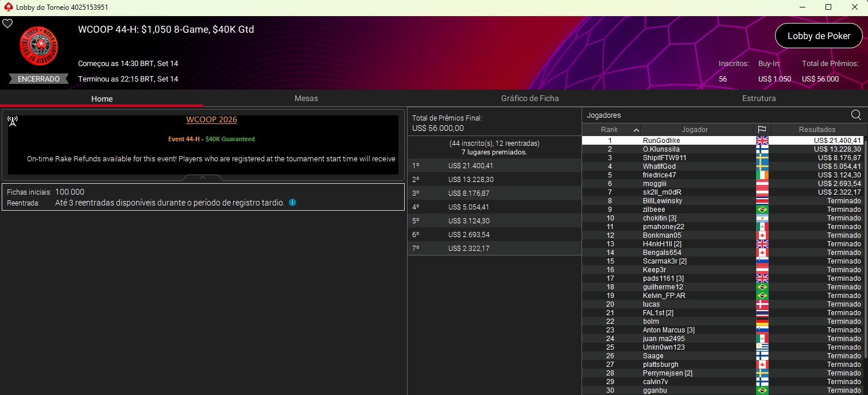The image size is (868, 395).
Task: Select player row FAL1st [2]
Action: pos(723,313)
